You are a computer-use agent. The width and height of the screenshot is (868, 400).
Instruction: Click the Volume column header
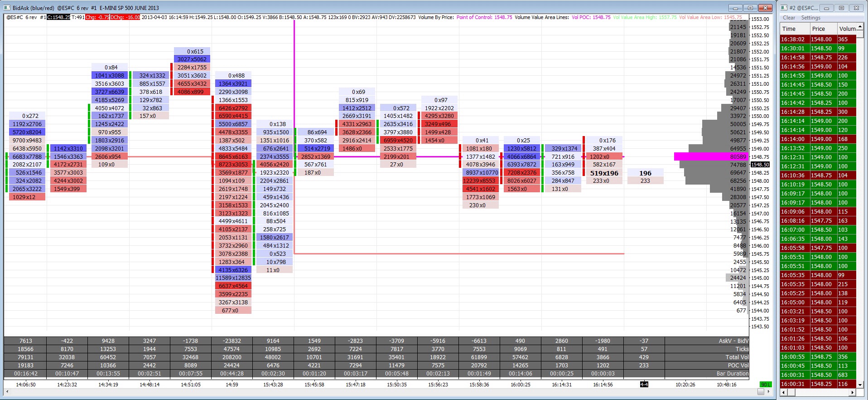coord(847,29)
